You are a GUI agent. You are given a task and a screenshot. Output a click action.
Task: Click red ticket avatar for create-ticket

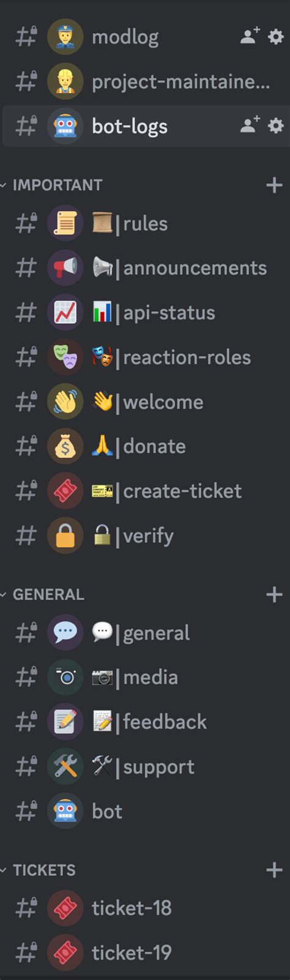click(65, 490)
